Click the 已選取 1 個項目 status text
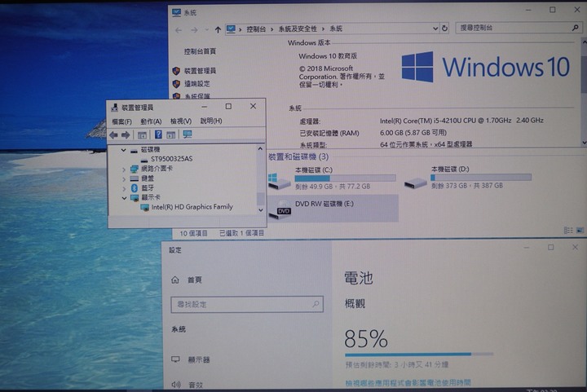Viewport: 587px width, 392px height. point(242,233)
